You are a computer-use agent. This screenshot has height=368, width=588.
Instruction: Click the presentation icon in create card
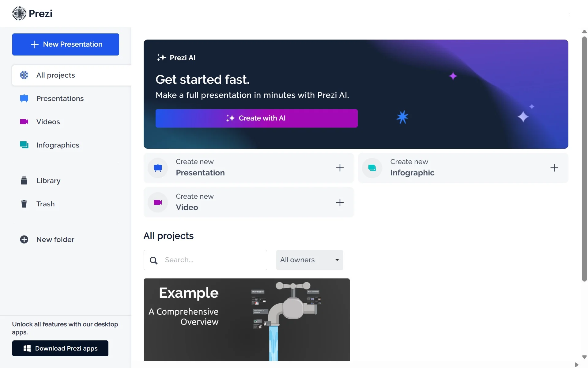pos(158,168)
